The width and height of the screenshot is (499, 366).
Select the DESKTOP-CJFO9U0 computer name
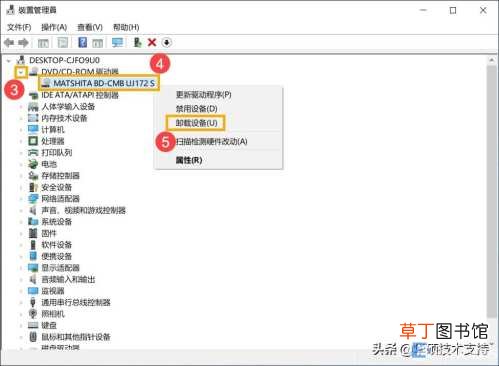pyautogui.click(x=64, y=60)
